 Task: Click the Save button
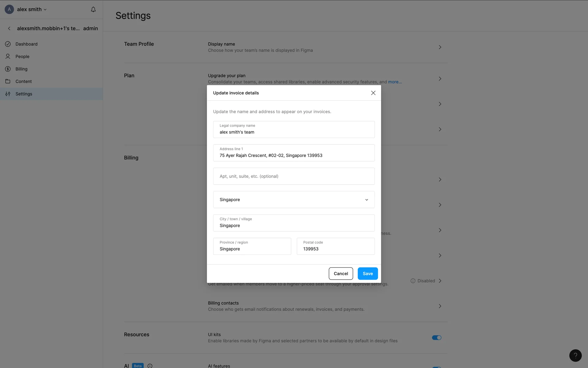click(x=367, y=274)
